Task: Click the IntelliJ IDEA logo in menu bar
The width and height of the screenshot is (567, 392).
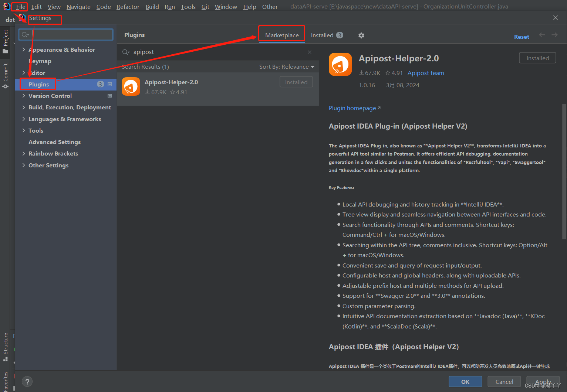Action: click(x=7, y=6)
